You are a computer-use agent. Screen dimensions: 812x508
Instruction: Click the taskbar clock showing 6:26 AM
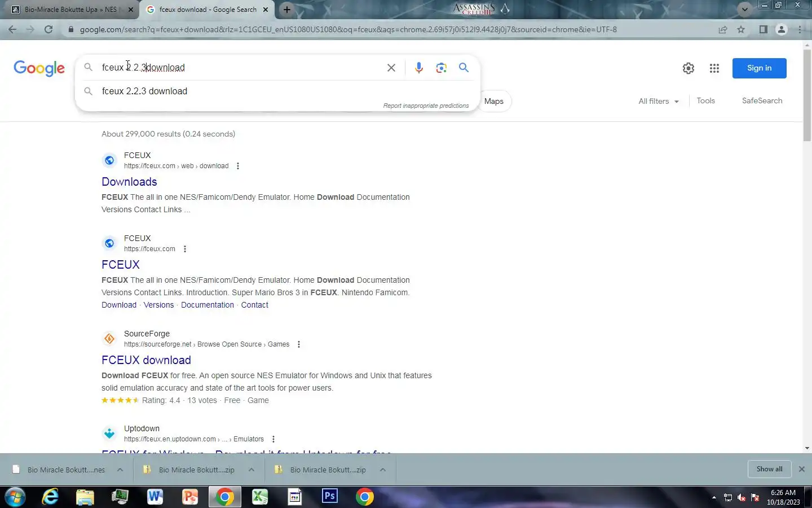pyautogui.click(x=783, y=497)
